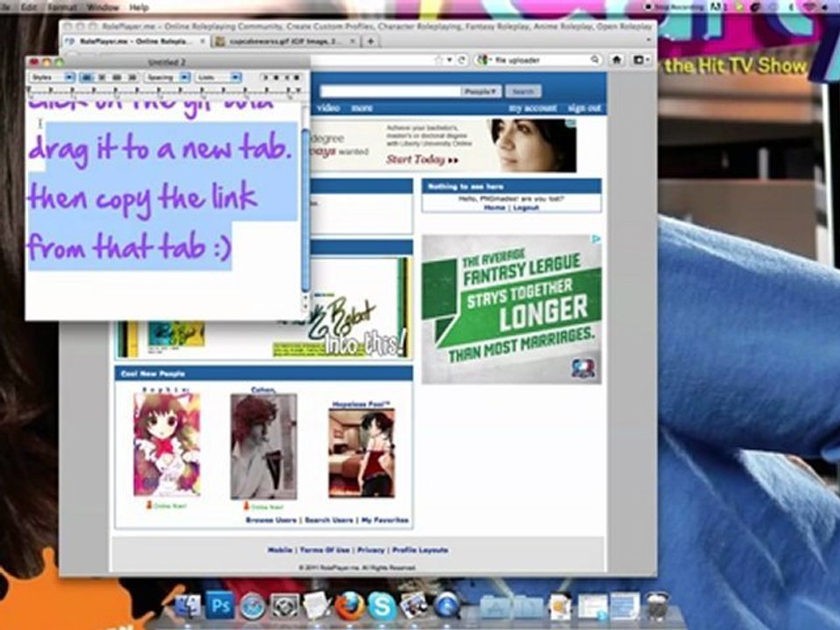840x630 pixels.
Task: Open the Help menu
Action: (139, 7)
